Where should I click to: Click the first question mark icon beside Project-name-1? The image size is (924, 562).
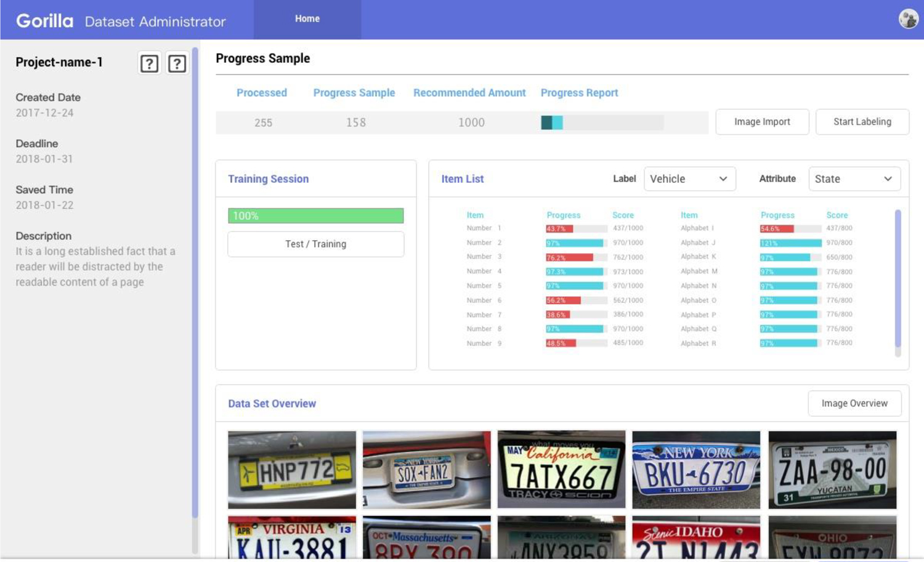[149, 63]
